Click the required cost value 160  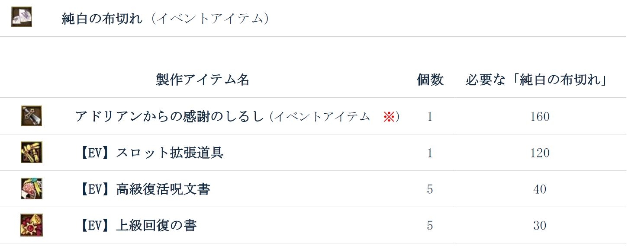[540, 117]
